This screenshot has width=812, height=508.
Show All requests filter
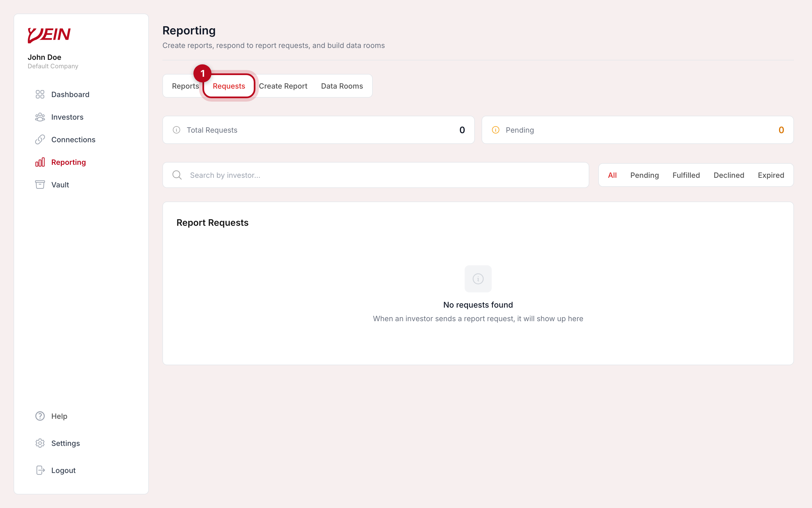point(612,175)
